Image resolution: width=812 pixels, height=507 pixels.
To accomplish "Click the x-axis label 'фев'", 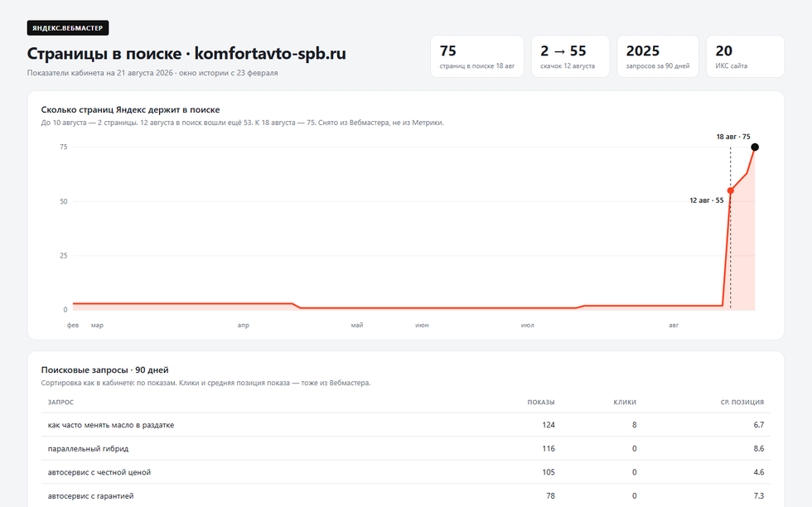I will [73, 326].
